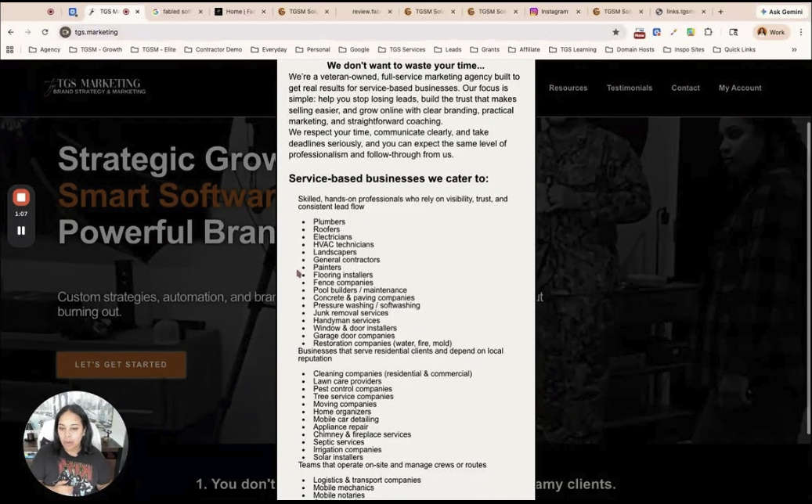This screenshot has height=504, width=812.
Task: Open the extension with red 'New' badge
Action: click(x=640, y=33)
